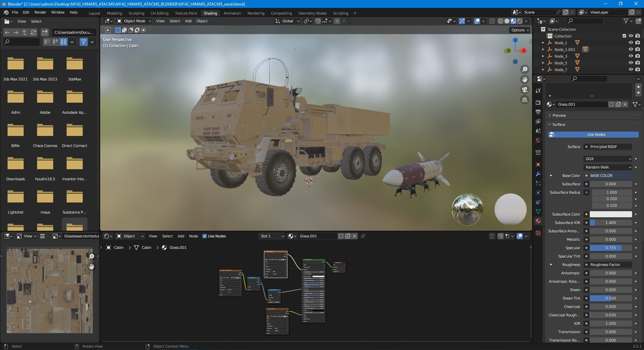This screenshot has height=350, width=644.
Task: Toggle X-ray mode in viewport header
Action: 492,21
